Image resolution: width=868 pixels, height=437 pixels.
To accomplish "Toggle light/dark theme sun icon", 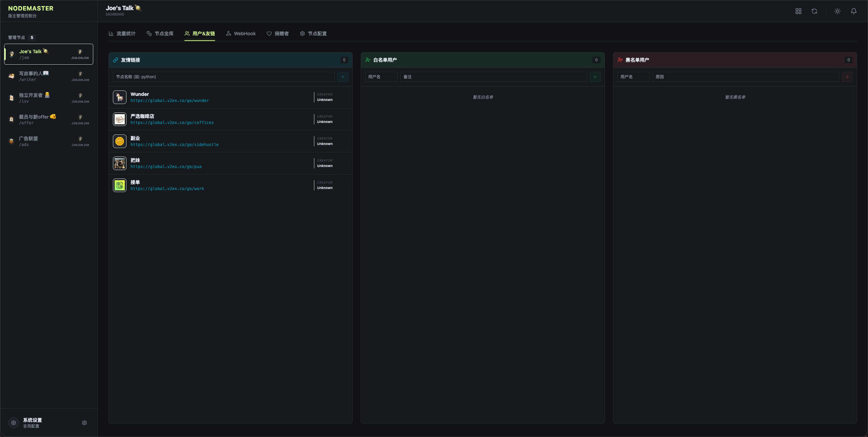I will tap(837, 11).
